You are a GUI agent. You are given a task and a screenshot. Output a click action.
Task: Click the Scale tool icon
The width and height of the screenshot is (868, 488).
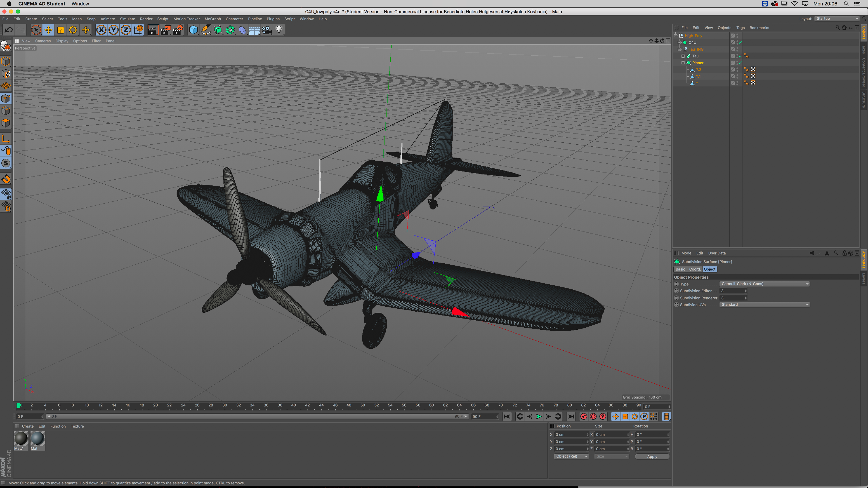pyautogui.click(x=61, y=30)
